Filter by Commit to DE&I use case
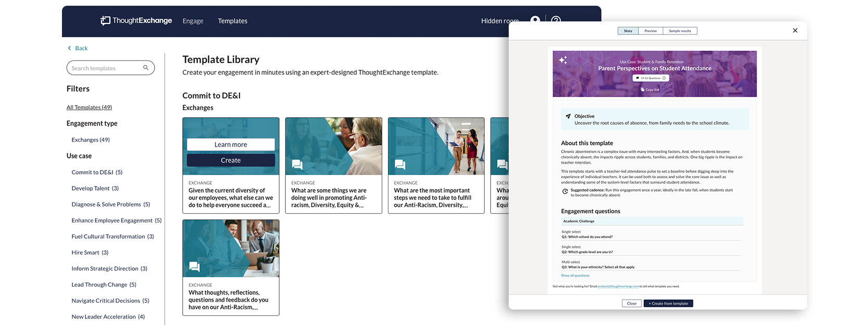Image resolution: width=868 pixels, height=333 pixels. 97,172
